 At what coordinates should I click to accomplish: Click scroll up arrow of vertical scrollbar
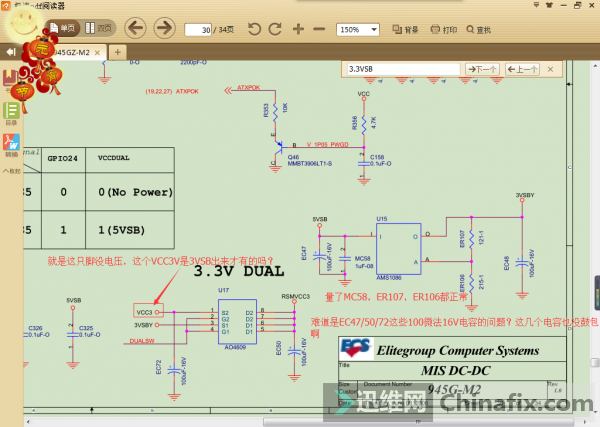pyautogui.click(x=595, y=66)
